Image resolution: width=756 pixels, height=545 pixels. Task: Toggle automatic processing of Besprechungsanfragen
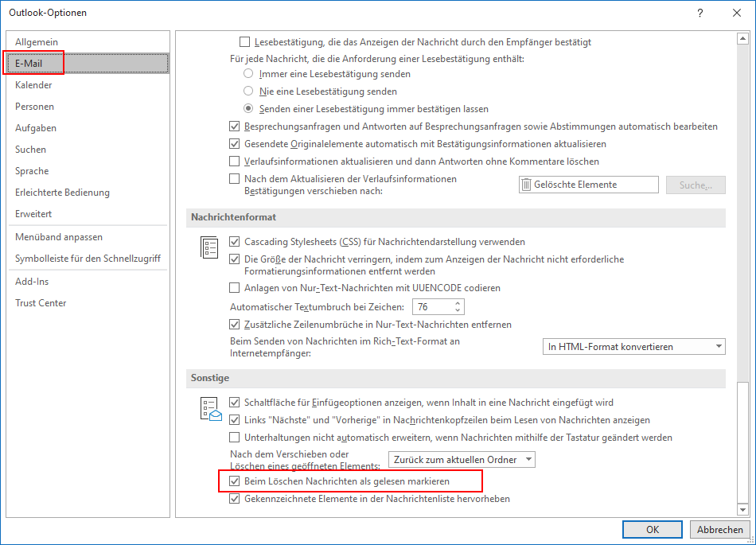[x=234, y=127]
